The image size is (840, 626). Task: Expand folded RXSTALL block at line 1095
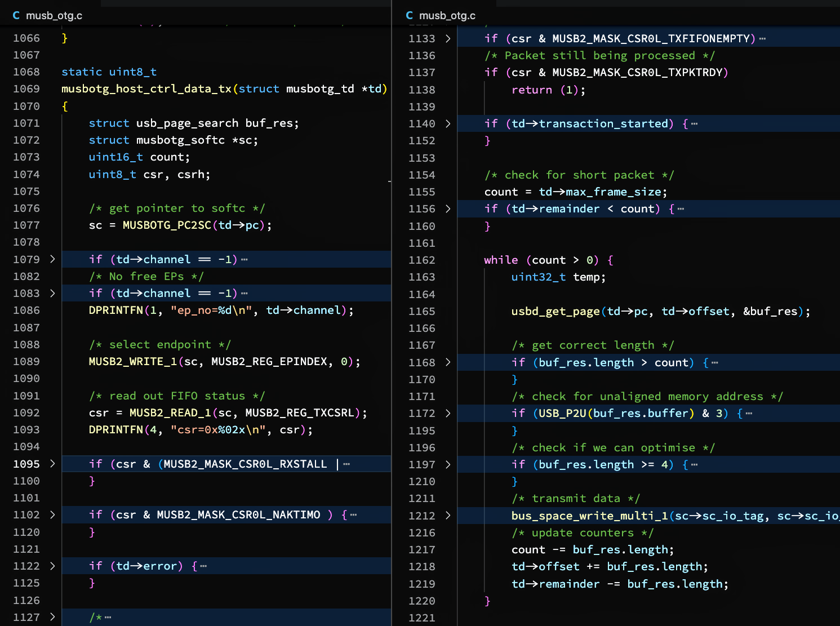coord(52,464)
